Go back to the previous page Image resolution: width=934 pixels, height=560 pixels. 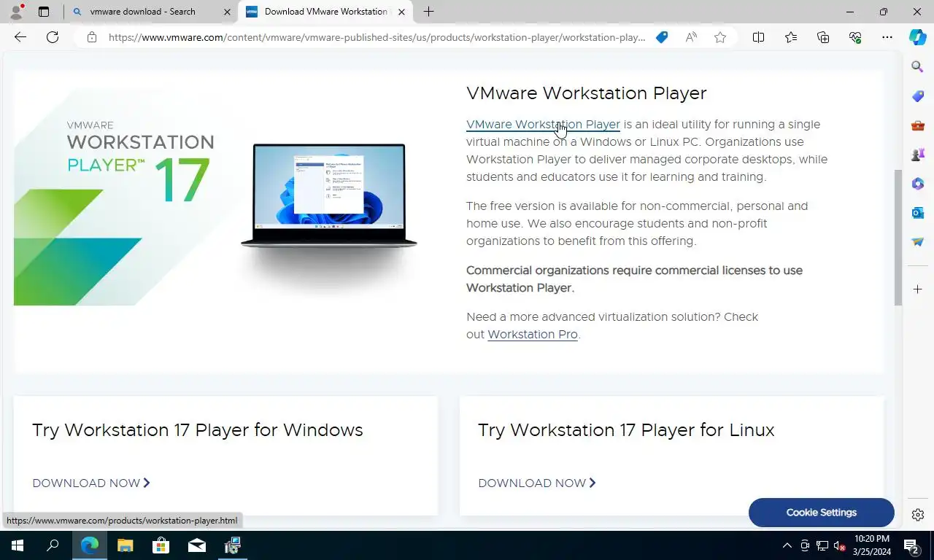coord(20,37)
